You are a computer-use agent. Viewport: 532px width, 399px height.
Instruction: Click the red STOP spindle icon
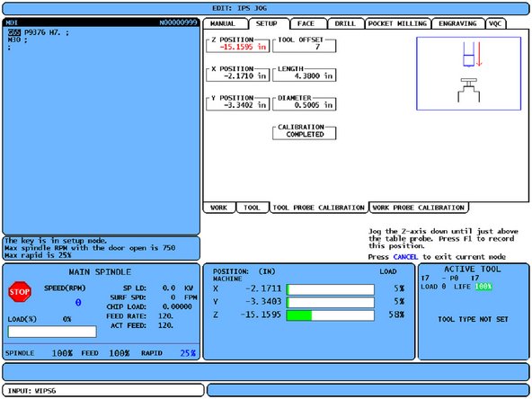click(20, 292)
